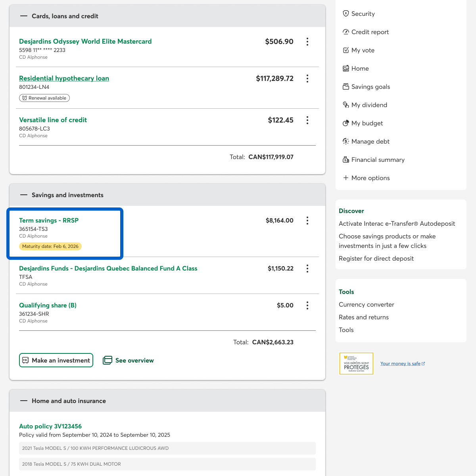Open options menu for Qualifying share (B)
The image size is (476, 476).
click(307, 305)
